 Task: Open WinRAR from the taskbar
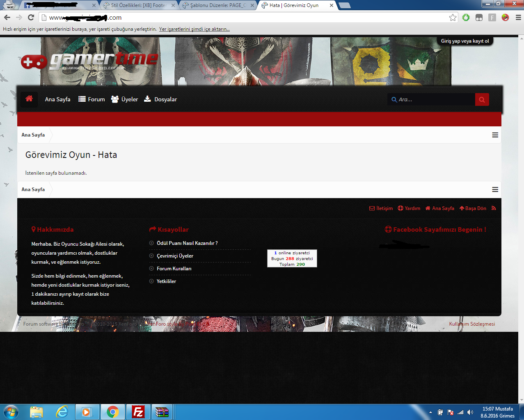click(162, 412)
